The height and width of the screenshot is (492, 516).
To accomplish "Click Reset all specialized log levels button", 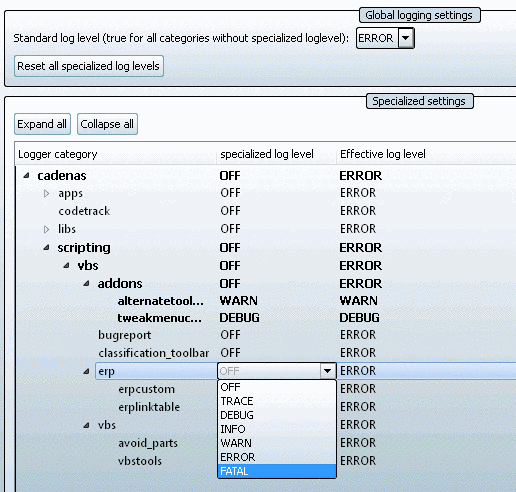I will (x=89, y=66).
